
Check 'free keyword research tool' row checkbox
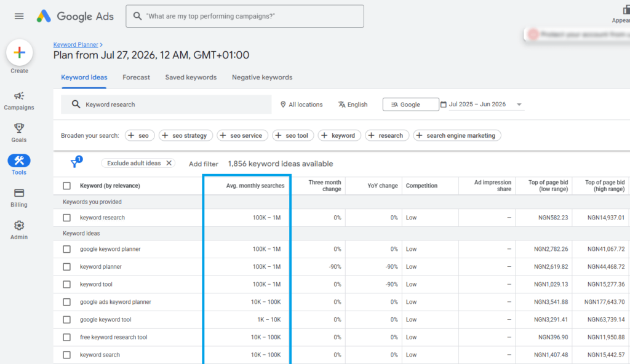click(66, 338)
